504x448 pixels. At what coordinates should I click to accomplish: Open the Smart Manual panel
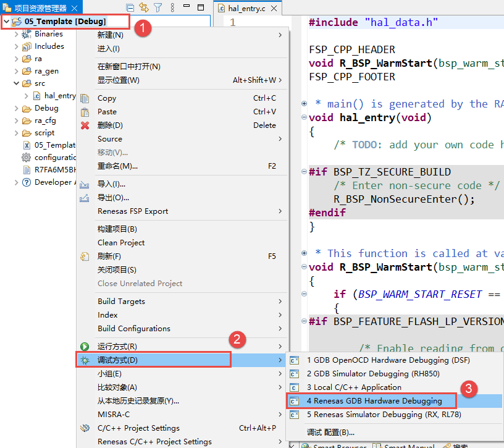click(404, 444)
